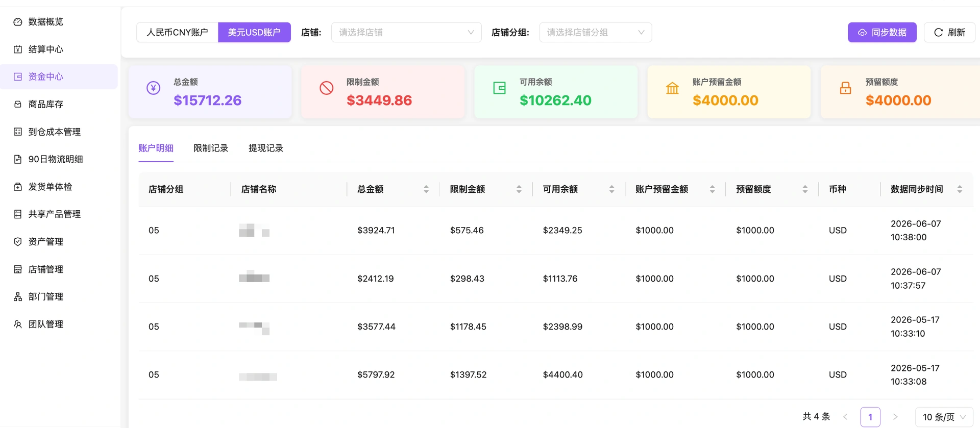The height and width of the screenshot is (428, 980).
Task: Click the 刷新 button
Action: [949, 32]
